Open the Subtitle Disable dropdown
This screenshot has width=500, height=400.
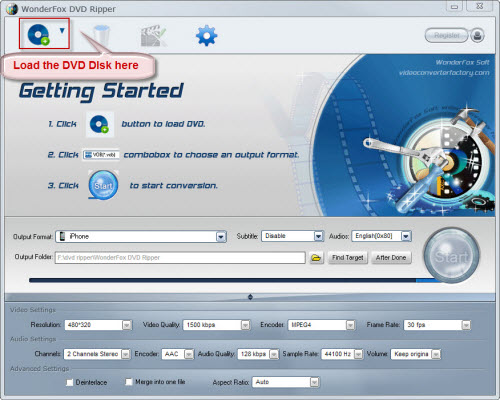[x=292, y=236]
